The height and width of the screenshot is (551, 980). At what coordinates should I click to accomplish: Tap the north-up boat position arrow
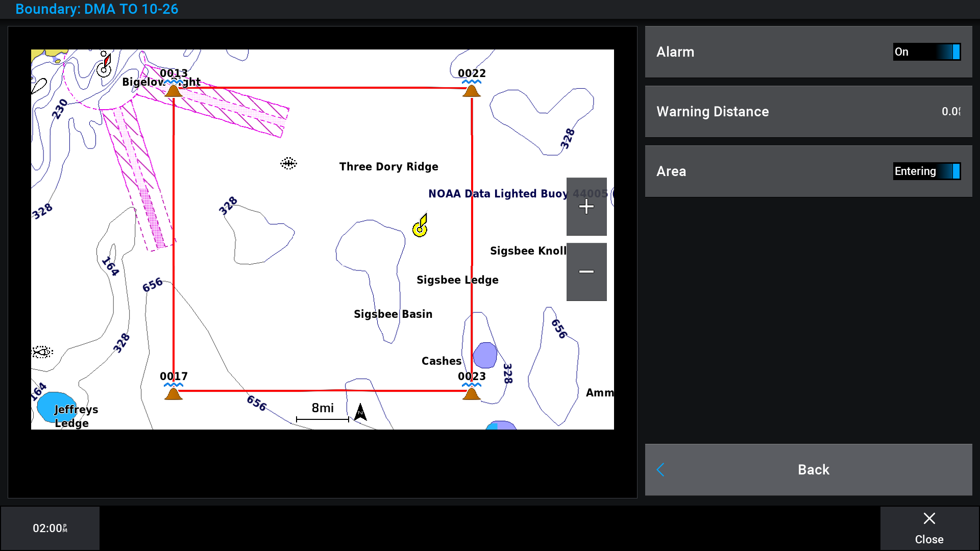pos(360,412)
